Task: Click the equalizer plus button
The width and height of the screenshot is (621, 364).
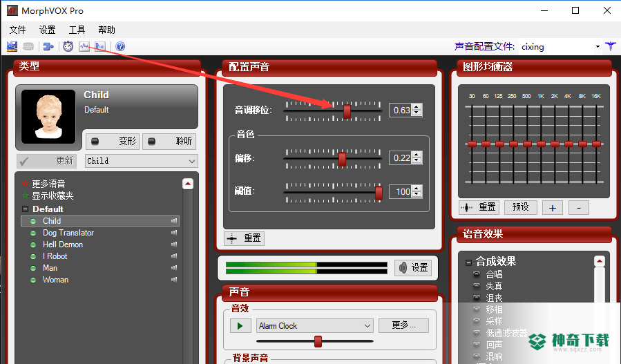Action: pos(553,207)
